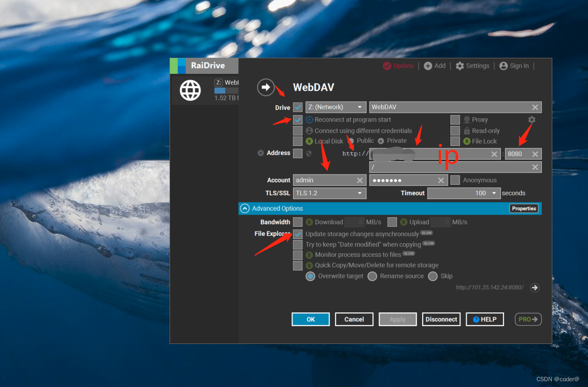
Task: Open the TLS 1.2 dropdown
Action: pyautogui.click(x=330, y=193)
